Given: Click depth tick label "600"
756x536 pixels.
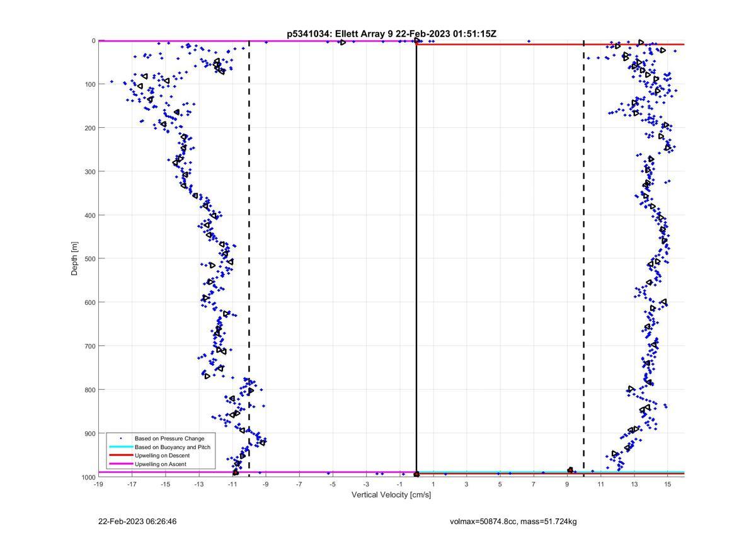Looking at the screenshot, I should 90,302.
